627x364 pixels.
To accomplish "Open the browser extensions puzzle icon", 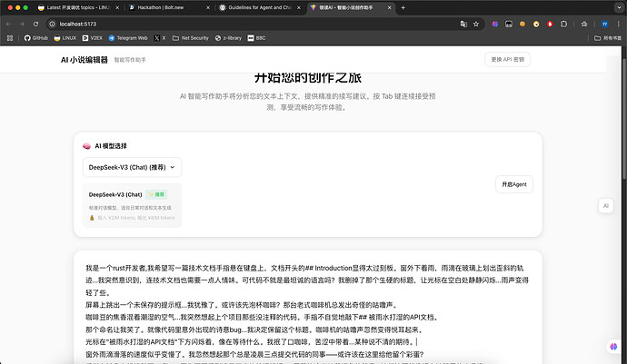I will 563,24.
